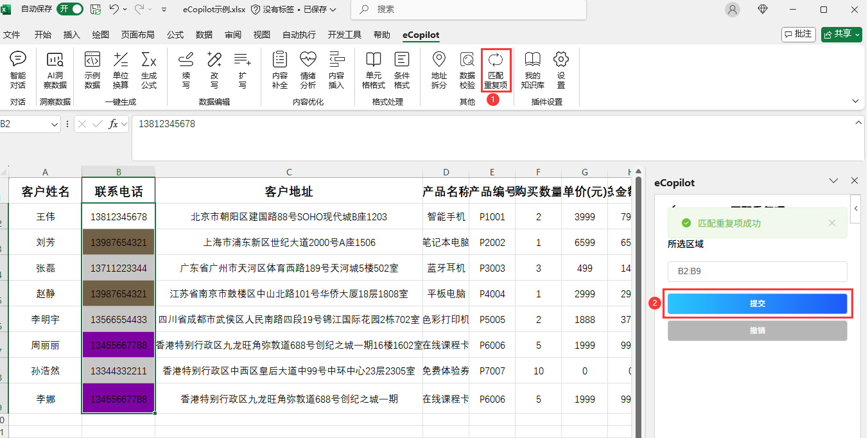This screenshot has width=868, height=438.
Task: Open 我的知识库 knowledge base
Action: (532, 69)
